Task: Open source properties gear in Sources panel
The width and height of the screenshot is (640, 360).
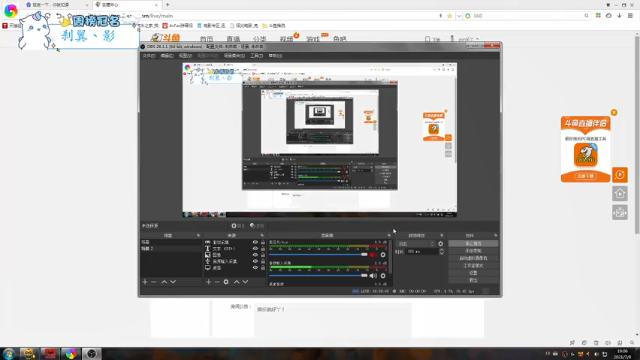Action: tap(226, 282)
